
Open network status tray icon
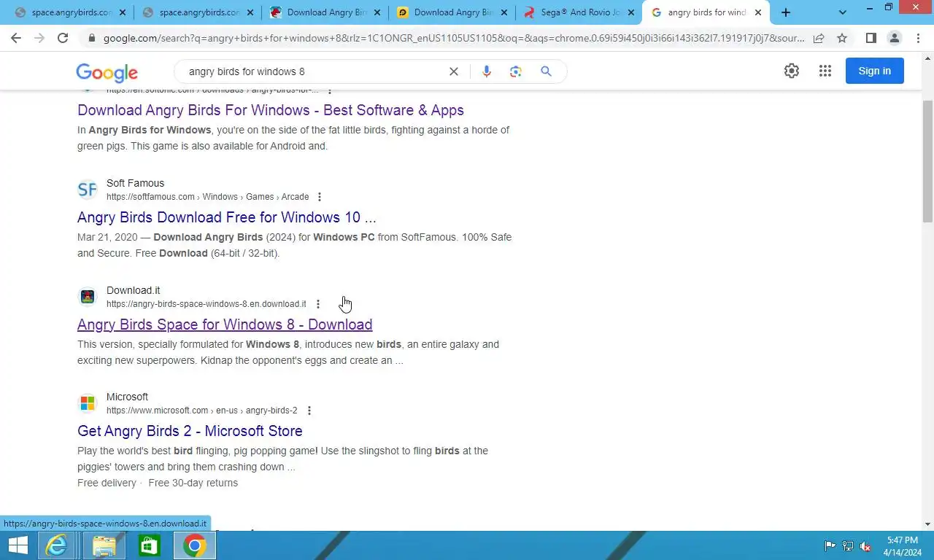click(x=848, y=546)
